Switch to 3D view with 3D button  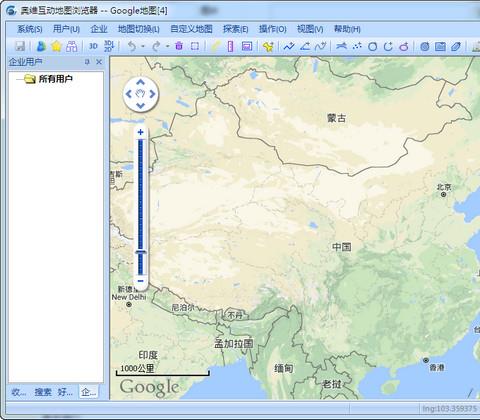coord(93,46)
